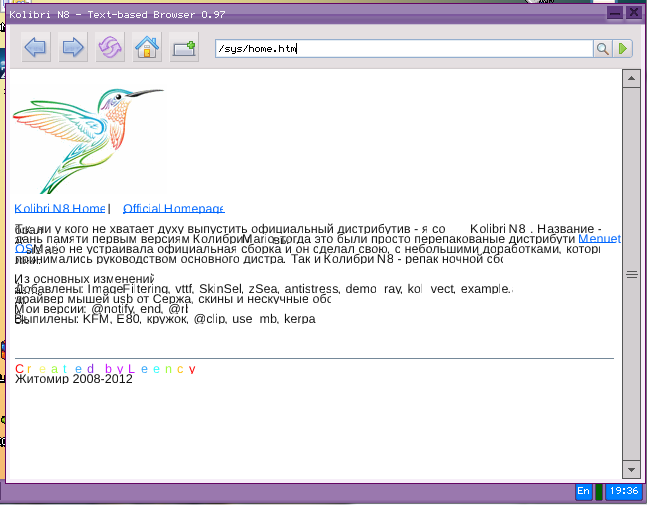Screen dimensions: 647x505
Task: Click the Back navigation arrow
Action: tap(36, 48)
